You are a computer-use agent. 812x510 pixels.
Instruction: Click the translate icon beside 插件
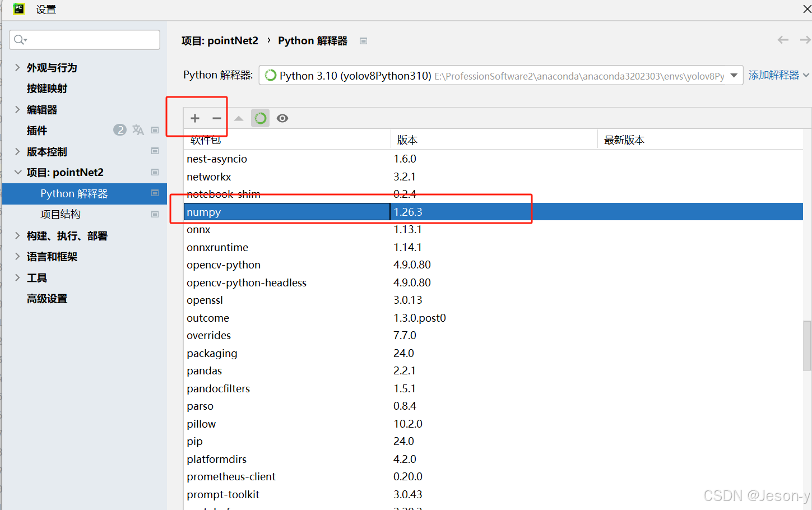tap(138, 130)
